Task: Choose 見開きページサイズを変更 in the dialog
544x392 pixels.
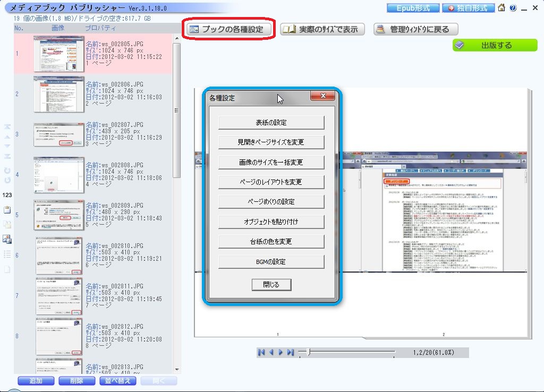Action: pos(271,142)
